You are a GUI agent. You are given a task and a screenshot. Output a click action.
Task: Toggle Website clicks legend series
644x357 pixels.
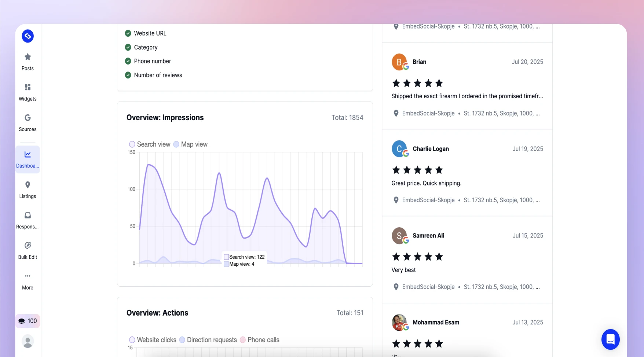click(x=153, y=340)
